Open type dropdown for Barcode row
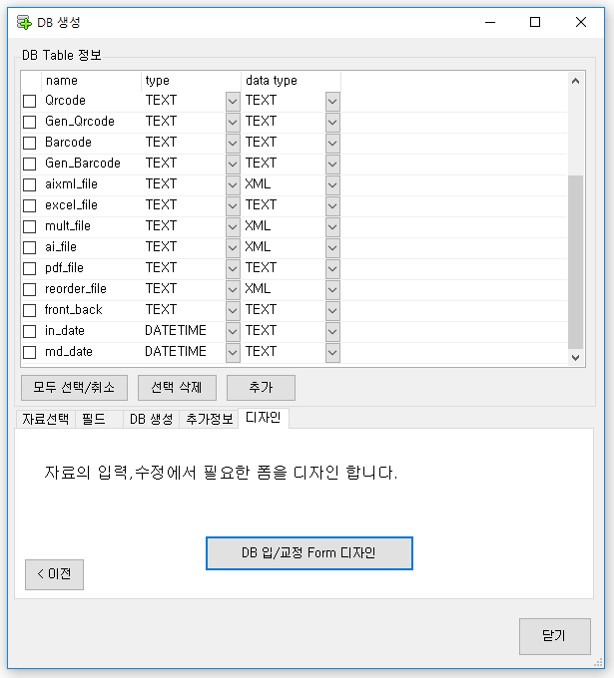Screen dimensions: 614x678 click(x=233, y=143)
